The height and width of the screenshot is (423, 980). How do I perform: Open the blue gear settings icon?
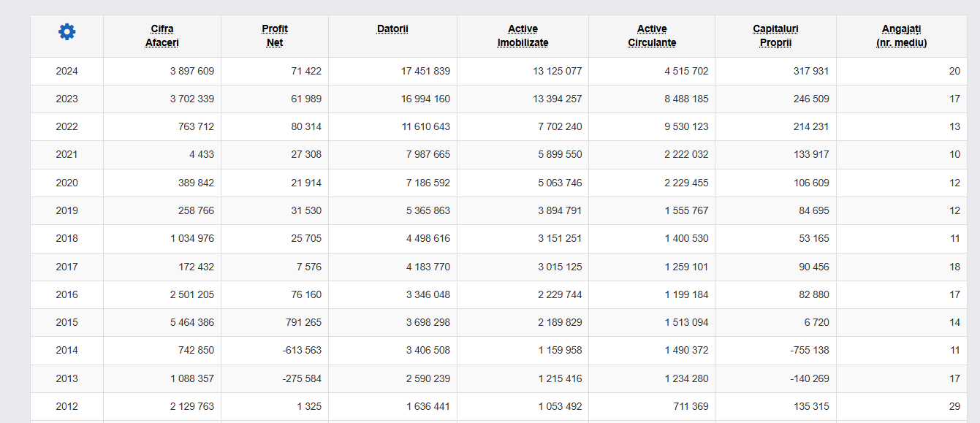[x=67, y=31]
